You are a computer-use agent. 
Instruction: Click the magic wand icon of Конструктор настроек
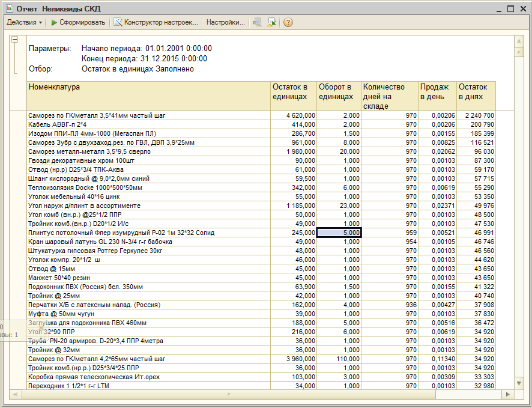pos(118,22)
